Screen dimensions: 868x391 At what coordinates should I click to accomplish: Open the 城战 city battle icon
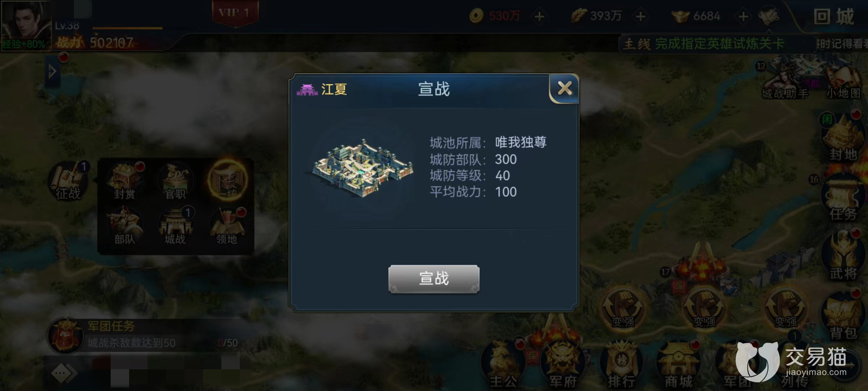coord(175,226)
